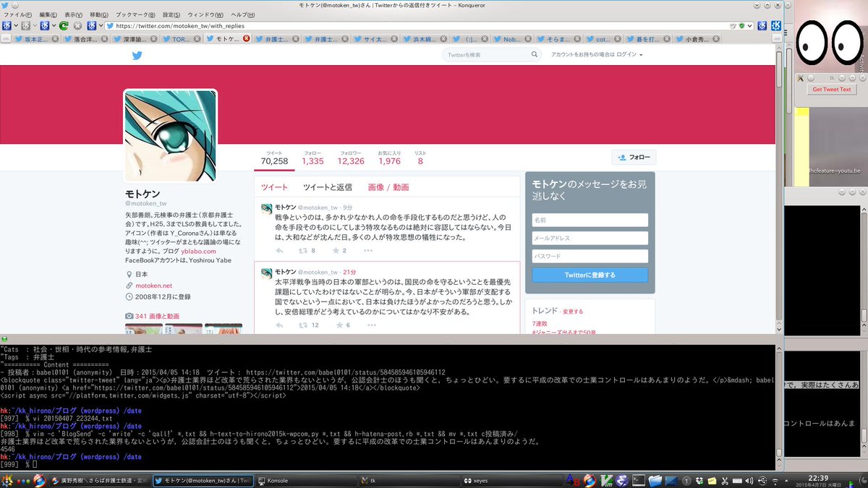Click in パスワード signup field
The image size is (868, 488).
pyautogui.click(x=590, y=256)
